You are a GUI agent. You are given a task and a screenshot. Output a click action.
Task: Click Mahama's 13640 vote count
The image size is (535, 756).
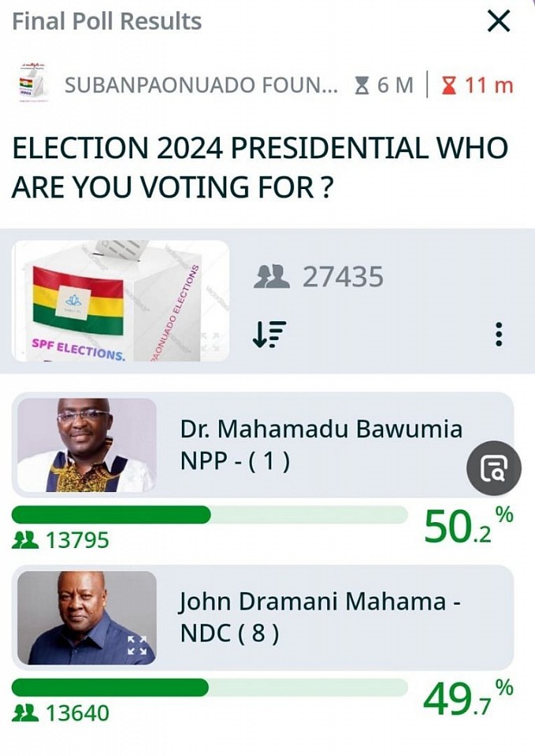[x=77, y=713]
